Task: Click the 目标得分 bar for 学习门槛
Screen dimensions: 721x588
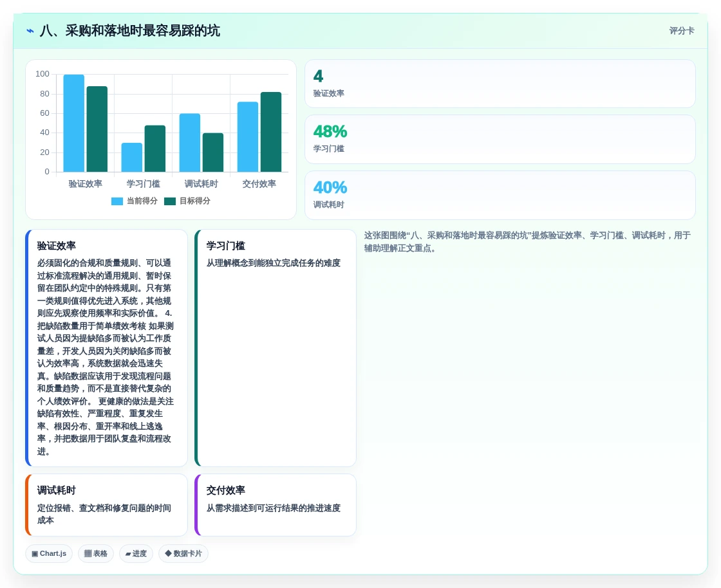Action: pyautogui.click(x=155, y=149)
